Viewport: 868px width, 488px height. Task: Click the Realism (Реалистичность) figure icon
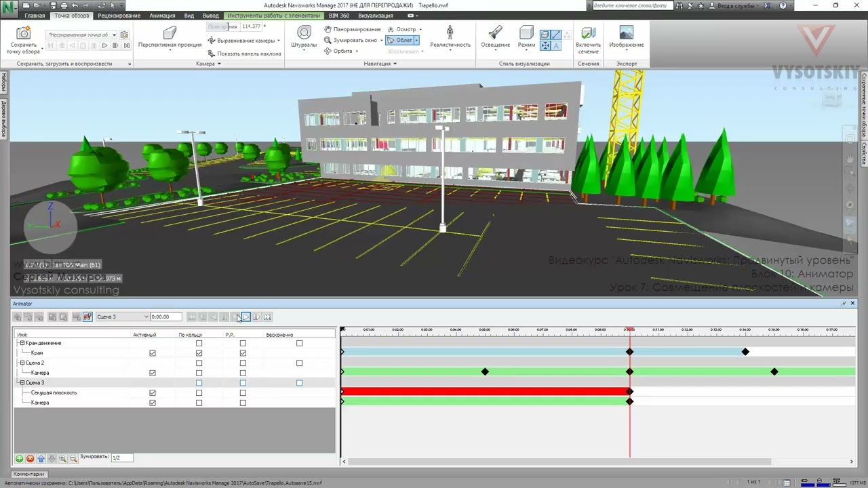tap(450, 33)
